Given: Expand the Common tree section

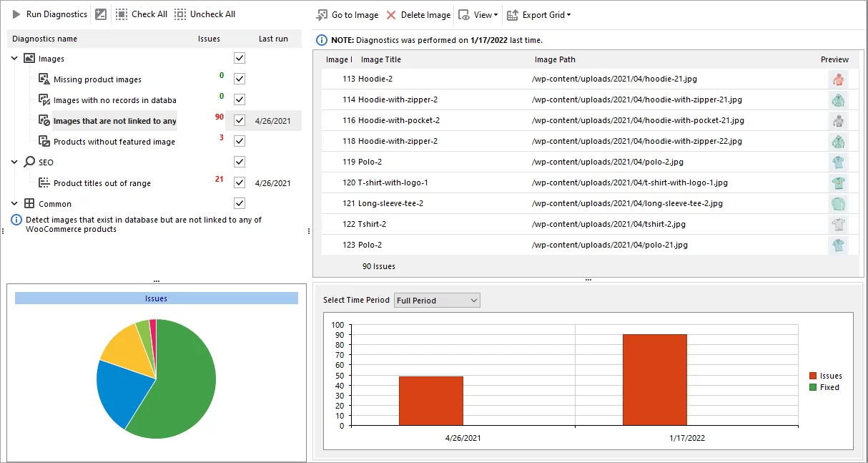Looking at the screenshot, I should pyautogui.click(x=14, y=203).
